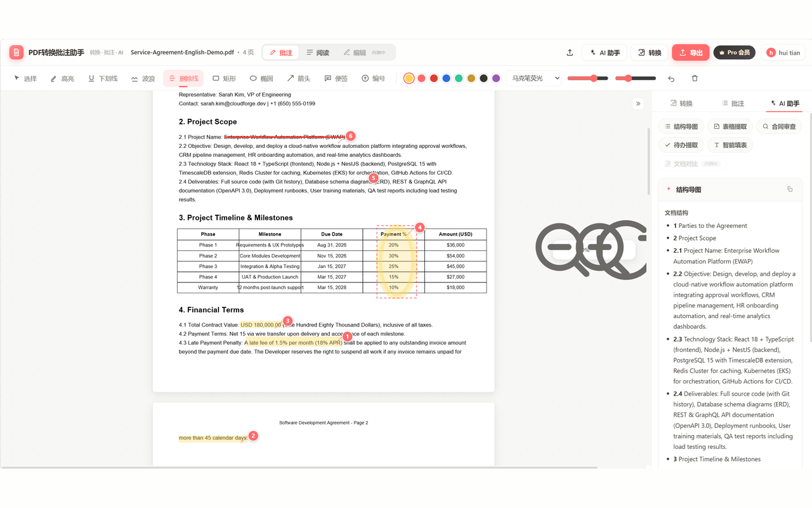Viewport: 812px width, 508px height.
Task: Click the upload icon beside AI 助手 button
Action: coord(570,53)
